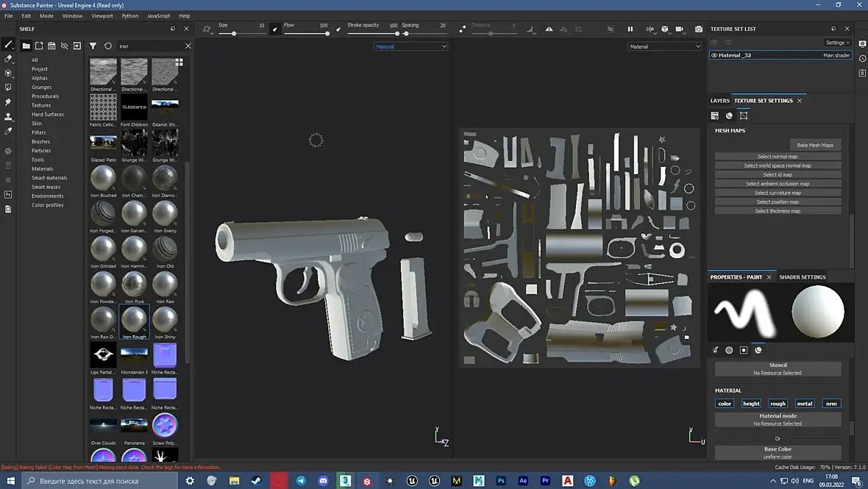Pick the Material picker eyedropper tool
Screen dimensions: 868x489
click(x=9, y=132)
